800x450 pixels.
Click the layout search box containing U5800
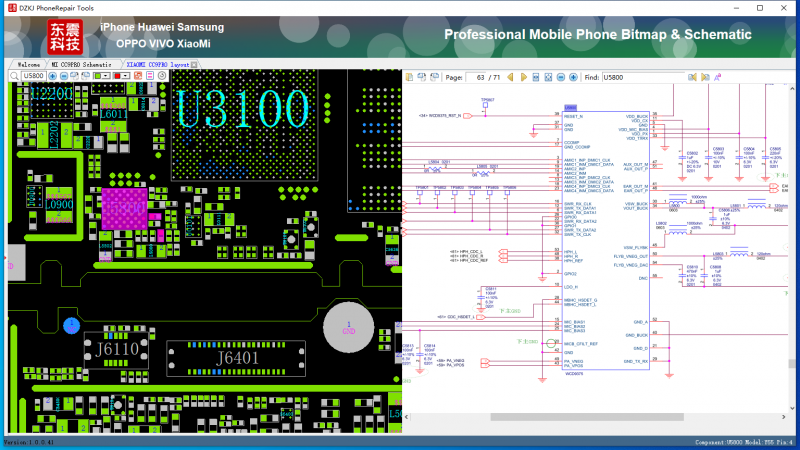[33, 76]
